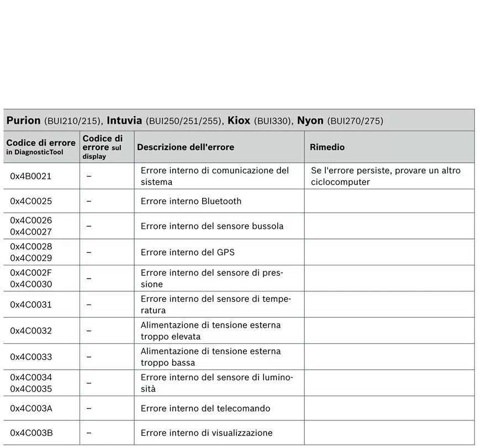Select remedy text 'Se l'errore persiste, provare un altro ciclocomputer'
The width and height of the screenshot is (497, 448).
[385, 177]
